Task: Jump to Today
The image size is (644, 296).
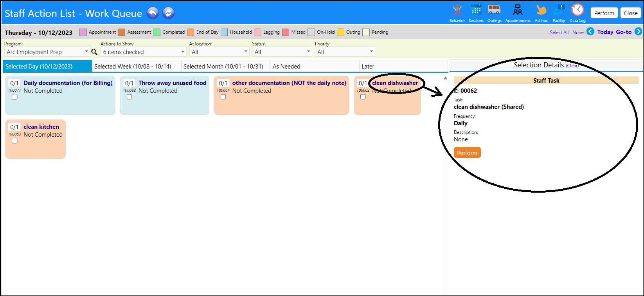Action: [x=605, y=32]
